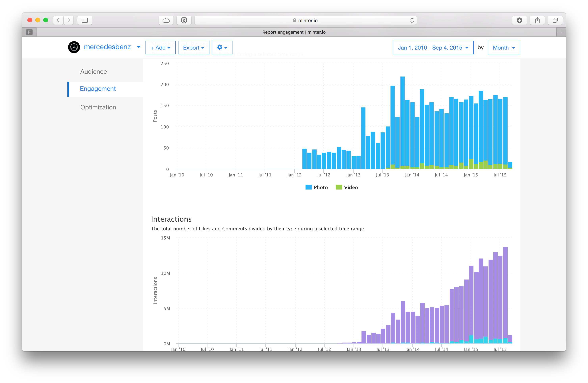Viewport: 588px width, 383px height.
Task: Click the 1Password extension icon
Action: pos(184,20)
